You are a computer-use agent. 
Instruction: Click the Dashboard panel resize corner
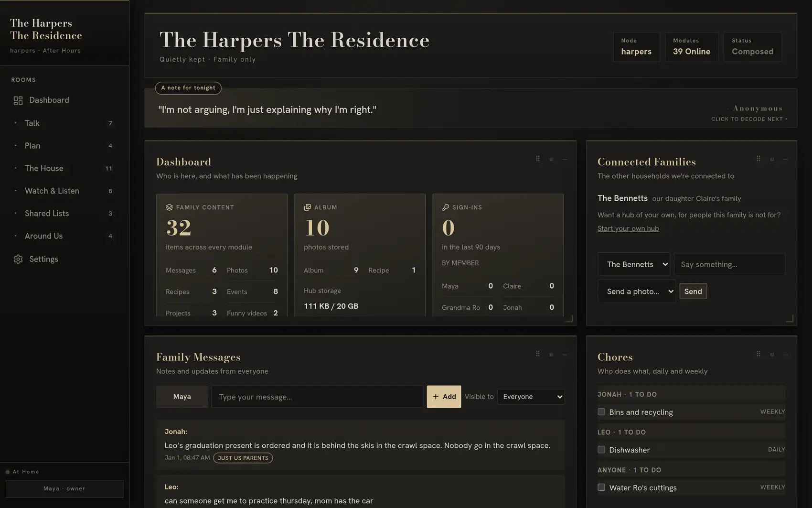click(569, 318)
